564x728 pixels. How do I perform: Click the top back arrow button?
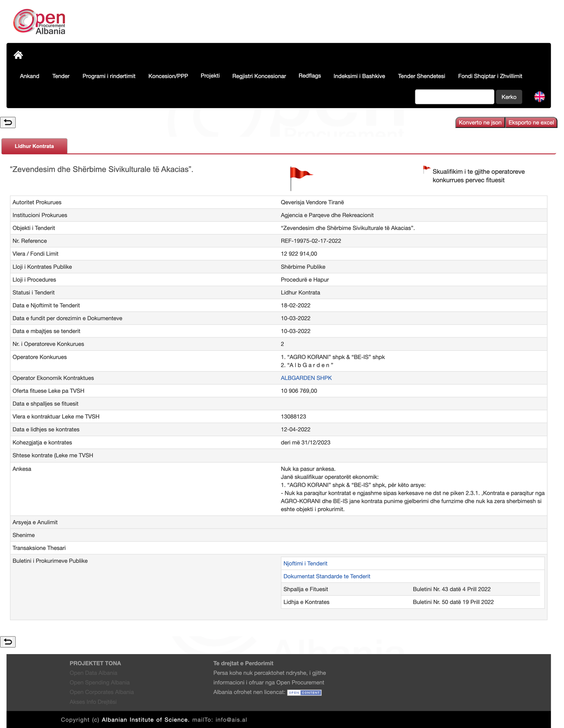click(x=8, y=123)
